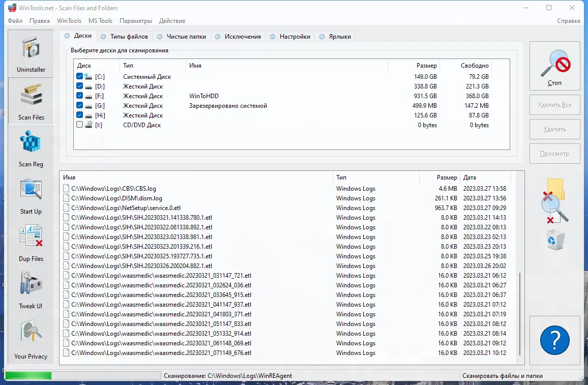Image resolution: width=588 pixels, height=385 pixels.
Task: Click the Просмотр button
Action: [554, 154]
